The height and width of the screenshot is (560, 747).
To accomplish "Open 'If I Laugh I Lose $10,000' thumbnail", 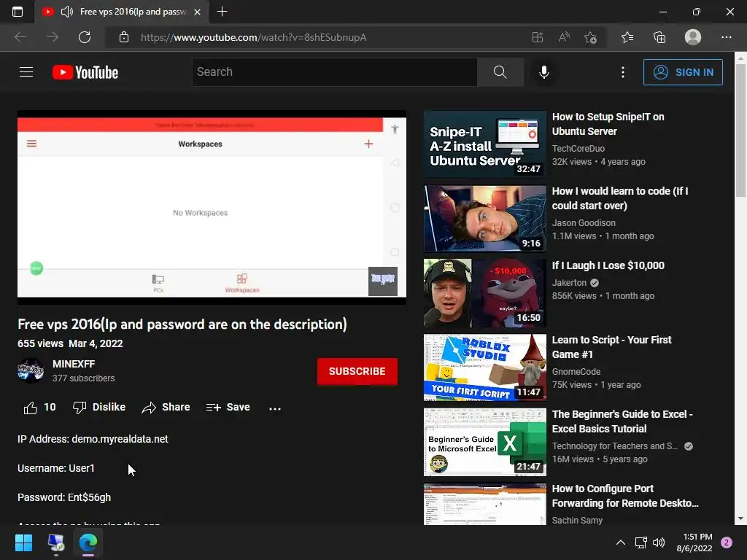I will [x=485, y=293].
